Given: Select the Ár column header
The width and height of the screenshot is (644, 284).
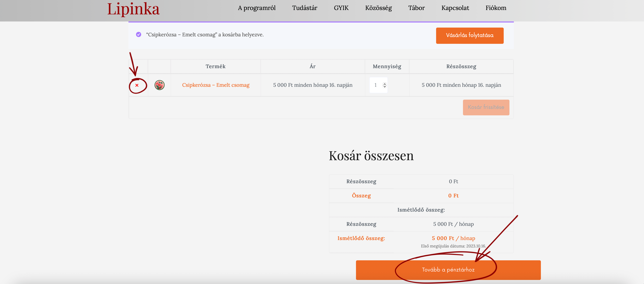Looking at the screenshot, I should point(313,66).
